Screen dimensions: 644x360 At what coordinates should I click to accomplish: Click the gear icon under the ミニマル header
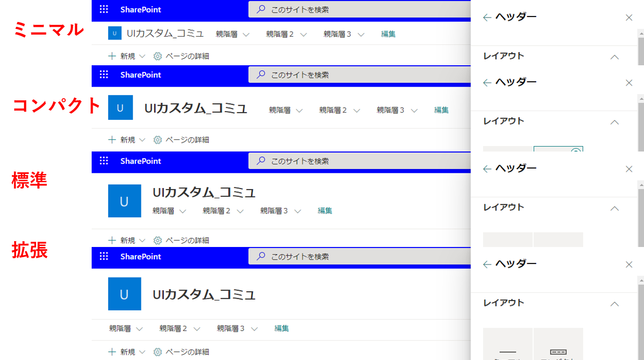157,56
